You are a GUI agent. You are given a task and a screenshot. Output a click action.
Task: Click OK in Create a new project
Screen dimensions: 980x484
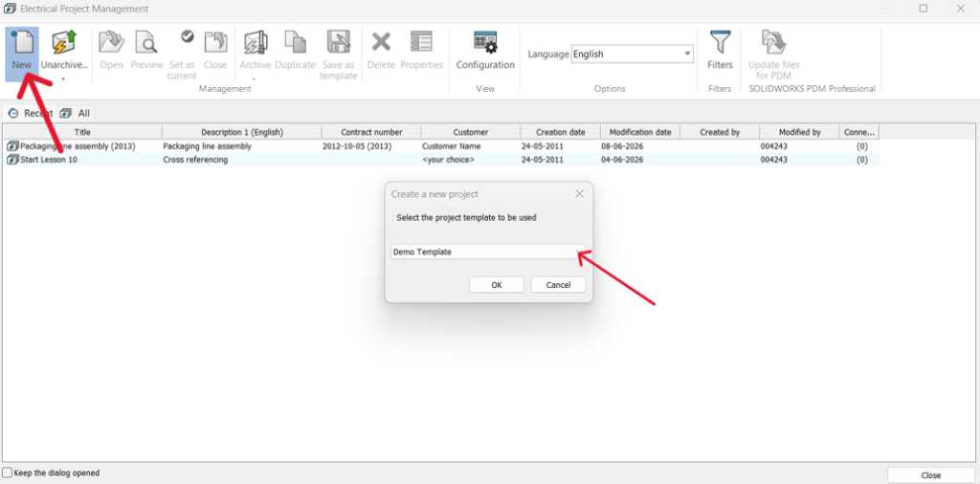tap(497, 285)
